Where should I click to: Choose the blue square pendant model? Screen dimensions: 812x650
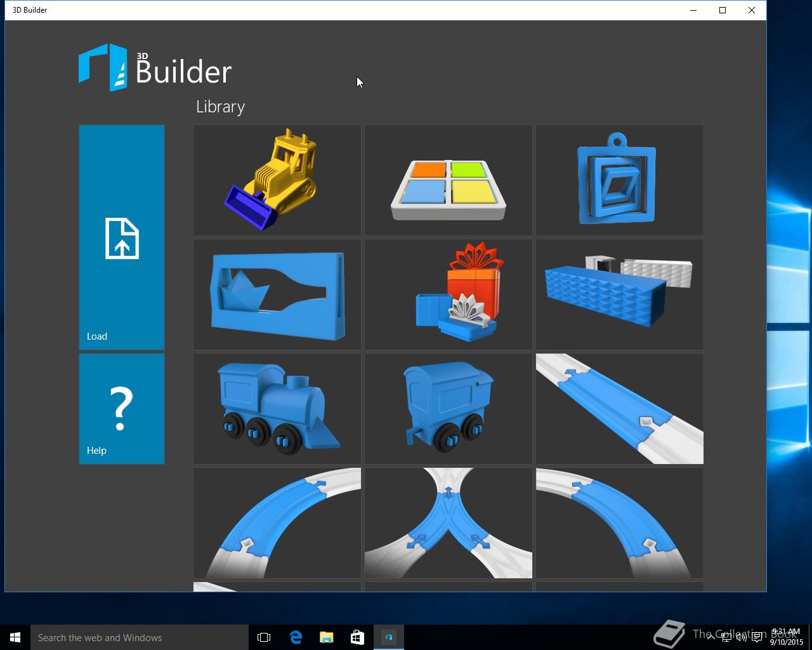pos(620,180)
